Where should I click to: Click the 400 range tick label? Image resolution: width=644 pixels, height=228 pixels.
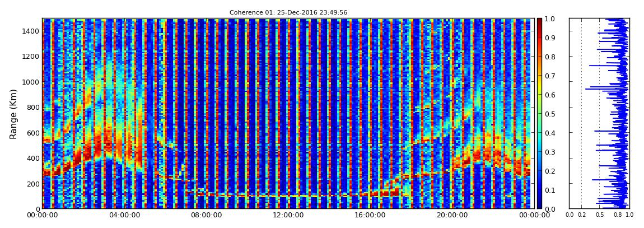coord(33,159)
